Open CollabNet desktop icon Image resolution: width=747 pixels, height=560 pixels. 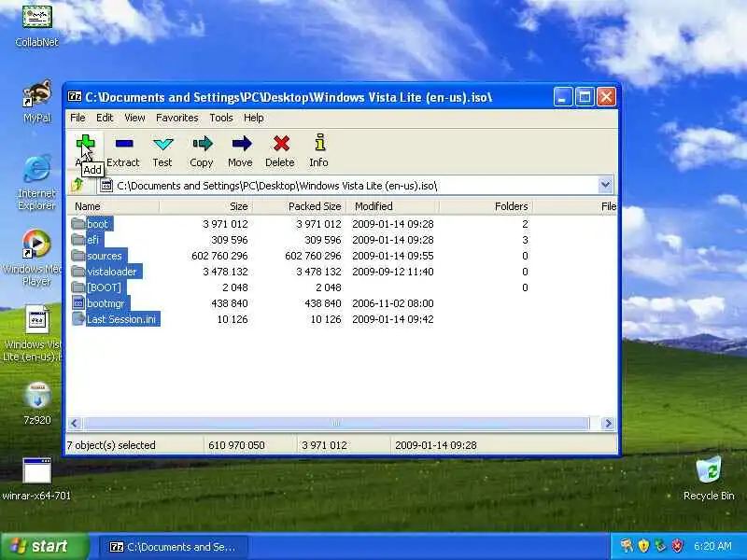pos(36,25)
